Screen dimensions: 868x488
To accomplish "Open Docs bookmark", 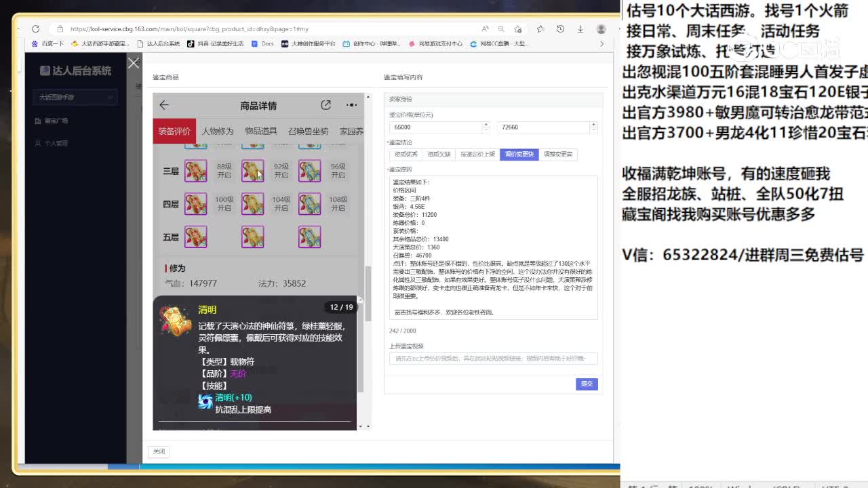I will [262, 43].
